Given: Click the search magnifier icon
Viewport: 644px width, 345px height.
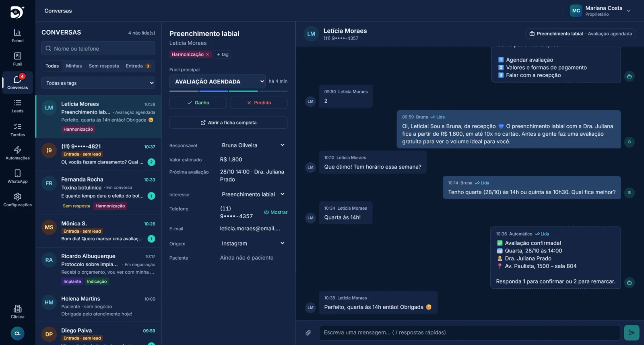Looking at the screenshot, I should [x=48, y=48].
